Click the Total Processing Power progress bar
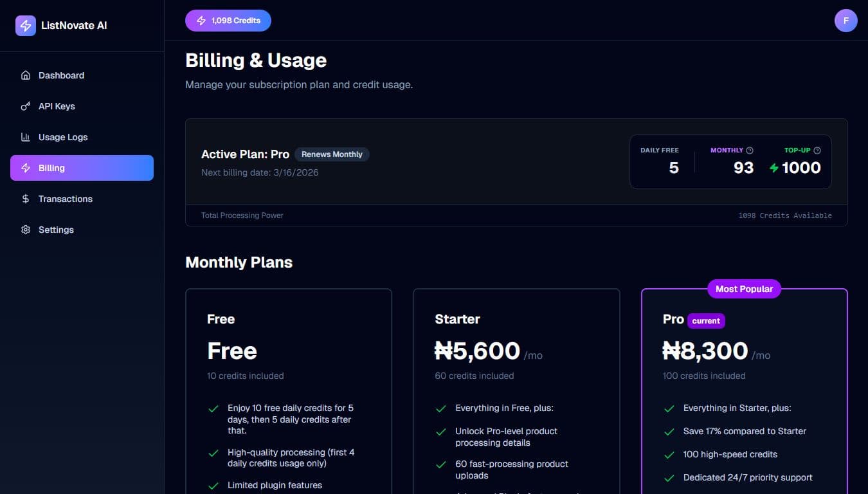This screenshot has height=494, width=868. coord(516,215)
